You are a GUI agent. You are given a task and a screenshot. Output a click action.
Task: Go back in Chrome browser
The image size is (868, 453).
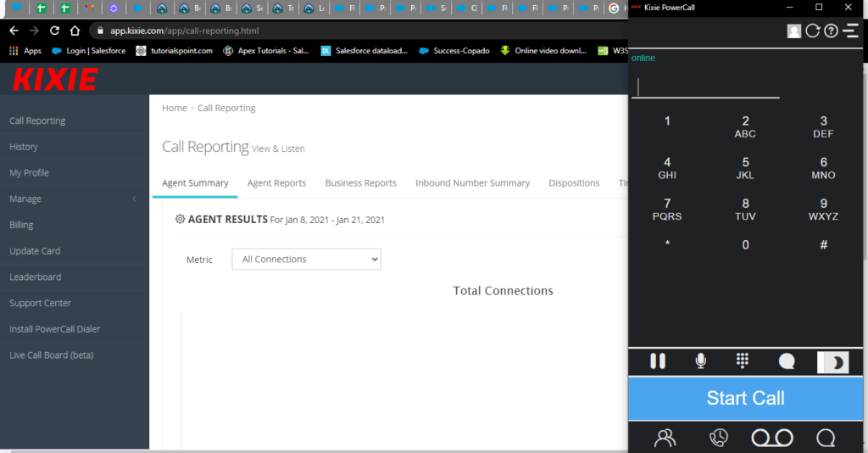pyautogui.click(x=14, y=31)
